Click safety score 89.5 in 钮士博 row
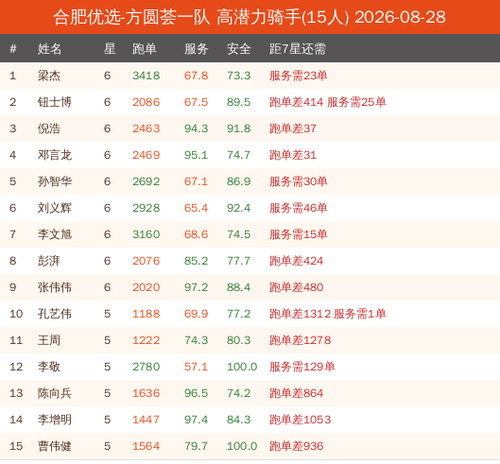The height and width of the screenshot is (464, 500). 239,102
